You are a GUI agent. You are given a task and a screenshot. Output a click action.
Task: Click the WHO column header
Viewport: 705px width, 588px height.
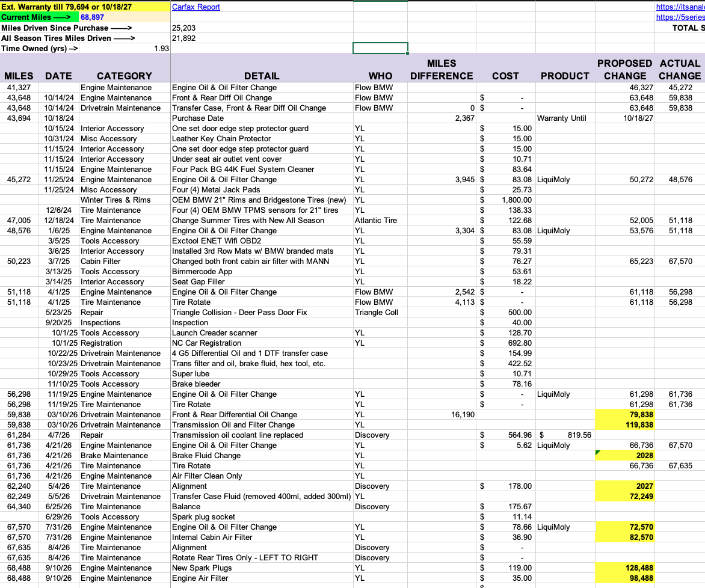point(380,76)
